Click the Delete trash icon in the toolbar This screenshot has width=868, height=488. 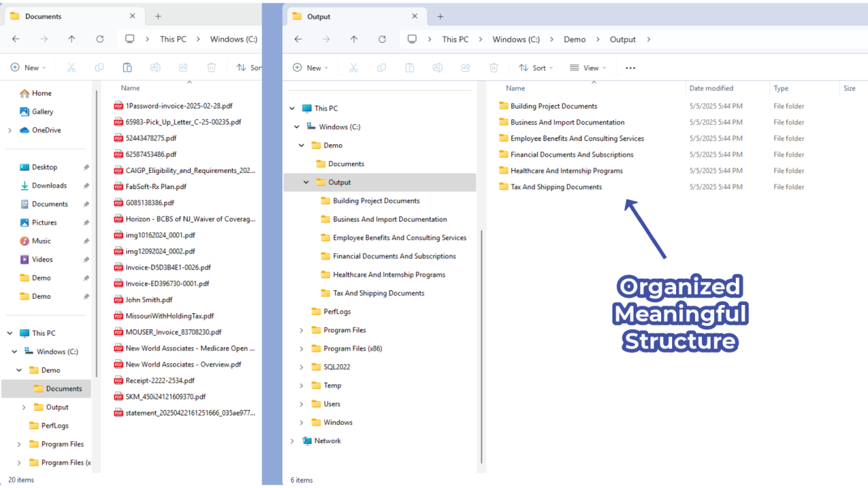click(493, 67)
